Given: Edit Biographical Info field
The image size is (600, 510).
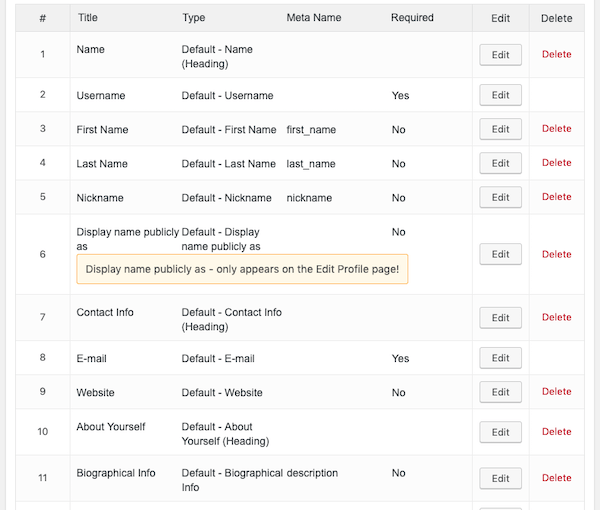Looking at the screenshot, I should 500,478.
